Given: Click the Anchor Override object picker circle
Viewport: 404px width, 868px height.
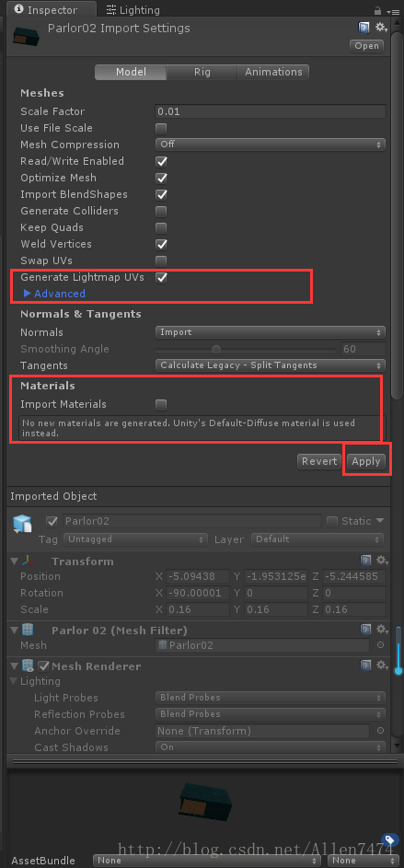Looking at the screenshot, I should click(x=381, y=731).
